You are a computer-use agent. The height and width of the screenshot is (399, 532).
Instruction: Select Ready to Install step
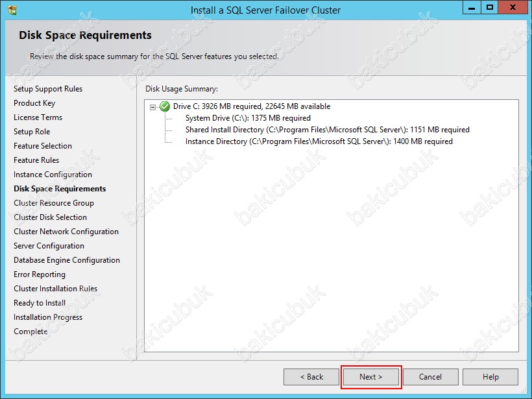pyautogui.click(x=40, y=302)
